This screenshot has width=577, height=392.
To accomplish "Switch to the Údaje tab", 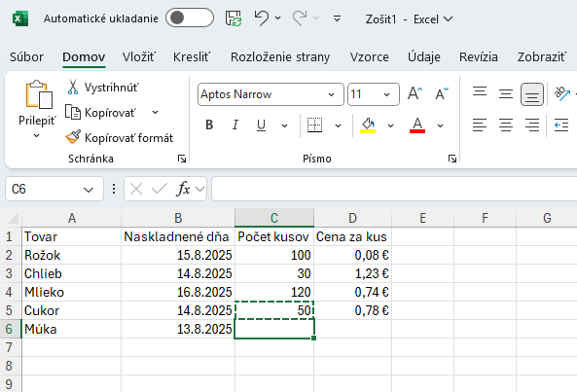I will pos(424,57).
